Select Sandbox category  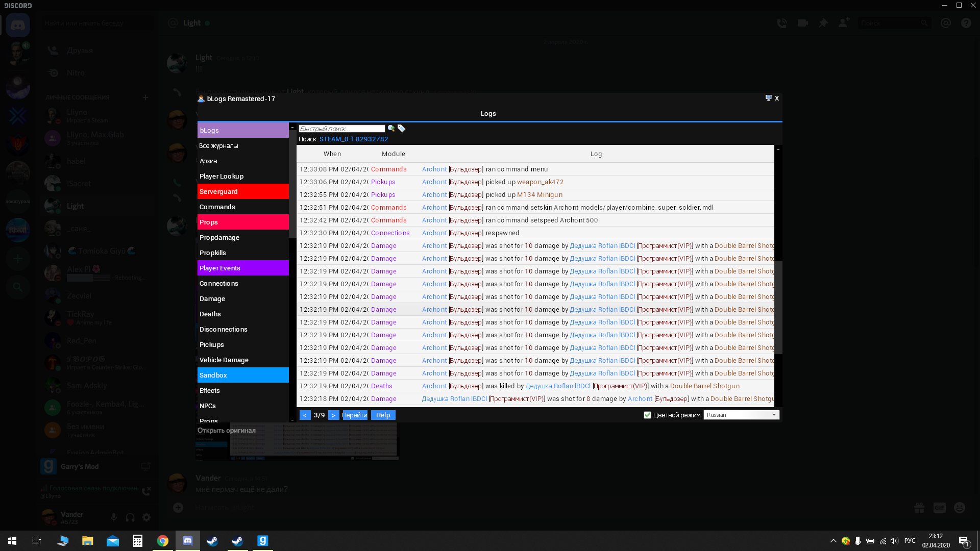[x=243, y=375]
